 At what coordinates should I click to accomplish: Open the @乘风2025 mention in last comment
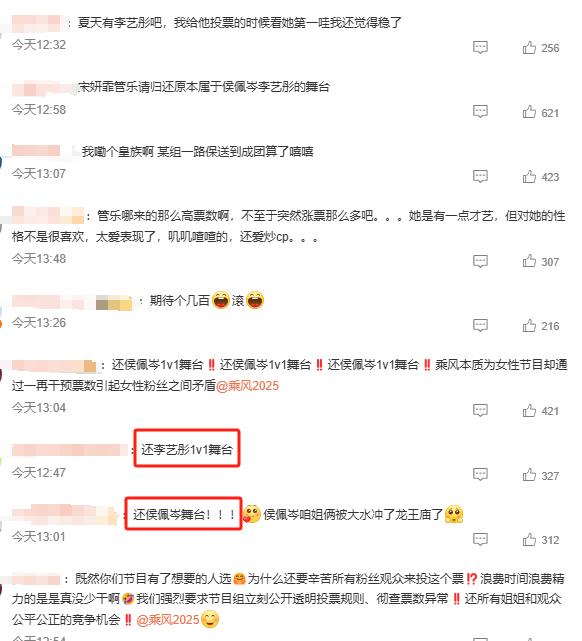tap(168, 620)
